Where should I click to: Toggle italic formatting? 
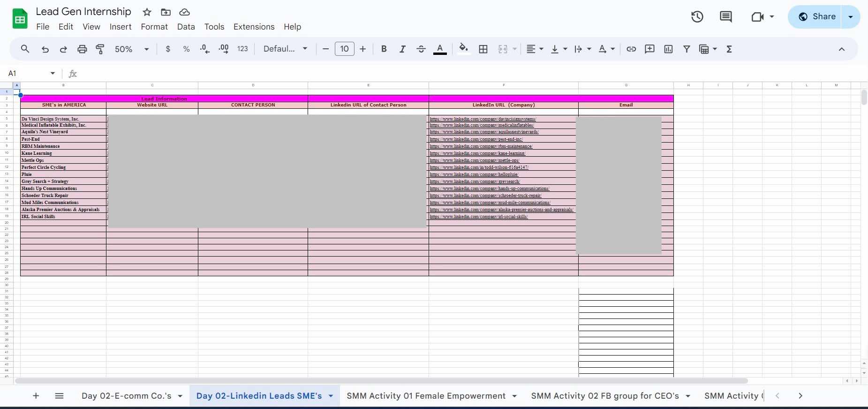(x=402, y=49)
